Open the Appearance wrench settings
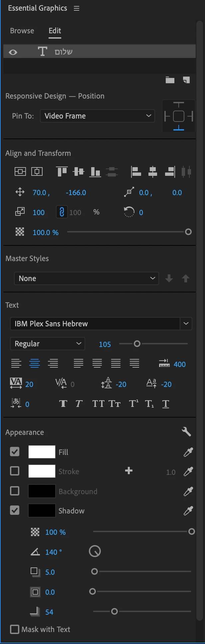 pyautogui.click(x=186, y=432)
